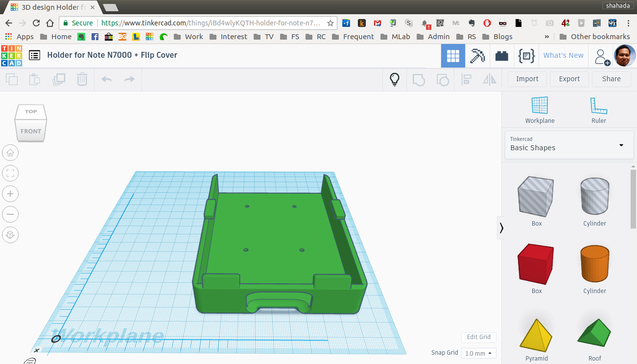Open the Minecraft pickaxe mode
Image resolution: width=637 pixels, height=364 pixels.
click(x=477, y=56)
